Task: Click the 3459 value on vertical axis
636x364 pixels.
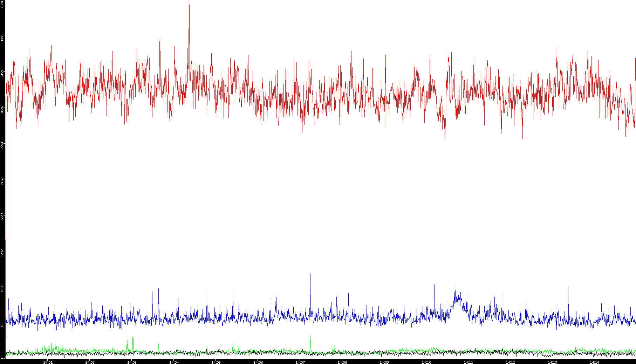Action: coord(2,74)
